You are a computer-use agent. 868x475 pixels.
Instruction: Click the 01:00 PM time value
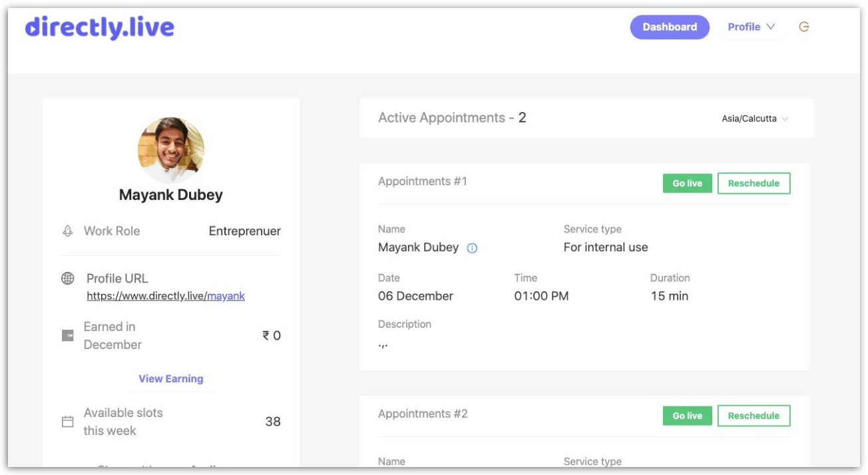click(542, 296)
